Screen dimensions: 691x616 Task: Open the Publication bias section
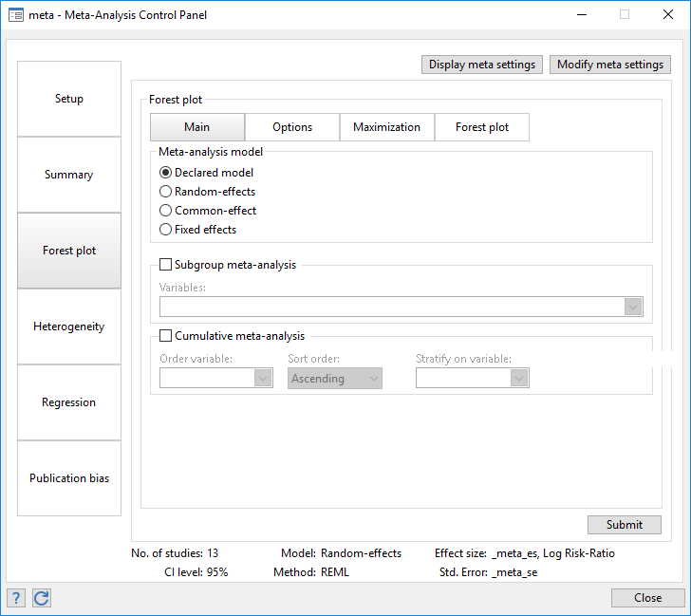69,478
